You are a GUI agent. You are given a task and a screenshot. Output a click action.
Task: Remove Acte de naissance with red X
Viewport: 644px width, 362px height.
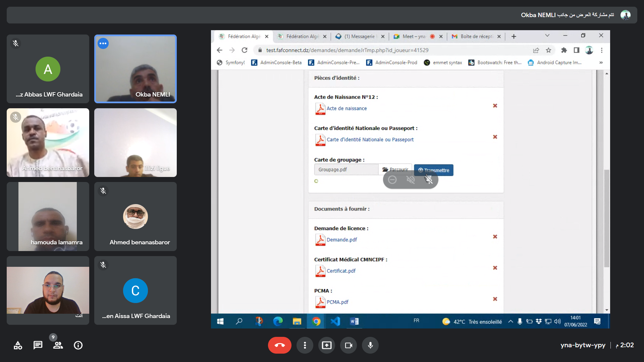pyautogui.click(x=495, y=106)
